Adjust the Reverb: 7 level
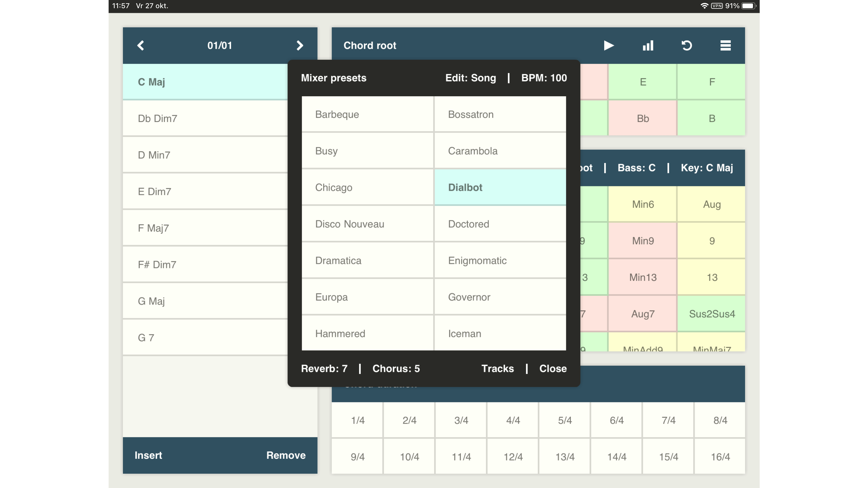The image size is (868, 488). [x=324, y=368]
